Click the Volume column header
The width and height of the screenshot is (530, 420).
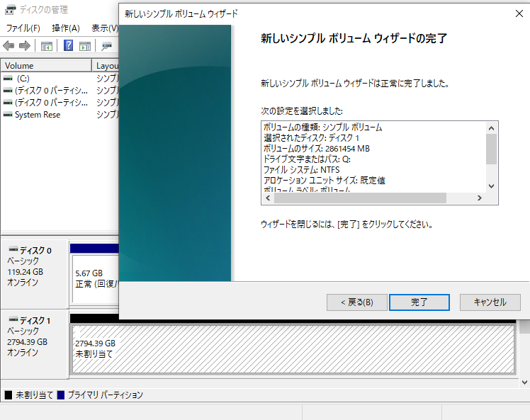(46, 66)
